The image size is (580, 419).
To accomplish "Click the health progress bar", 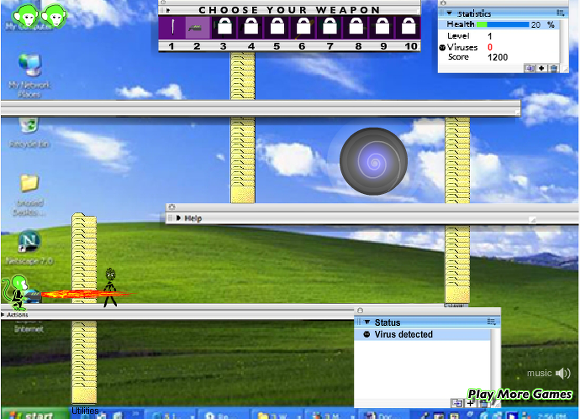I will point(503,24).
